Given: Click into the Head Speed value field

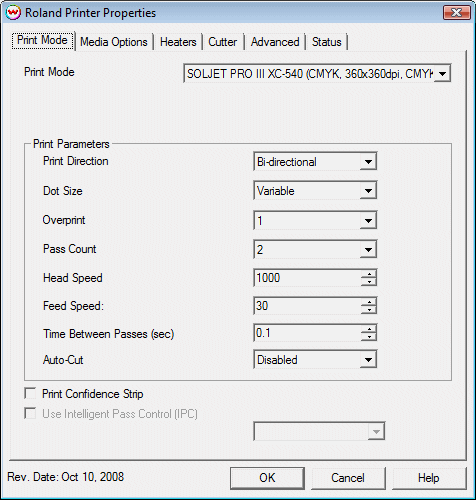Looking at the screenshot, I should pos(307,278).
